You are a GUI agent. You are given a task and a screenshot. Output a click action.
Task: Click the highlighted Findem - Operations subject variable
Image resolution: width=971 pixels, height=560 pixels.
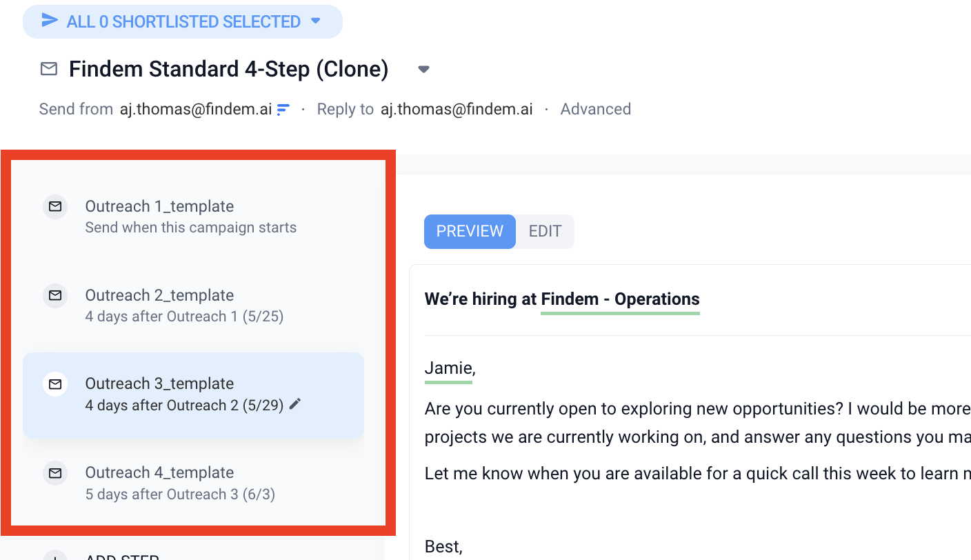[x=620, y=299]
